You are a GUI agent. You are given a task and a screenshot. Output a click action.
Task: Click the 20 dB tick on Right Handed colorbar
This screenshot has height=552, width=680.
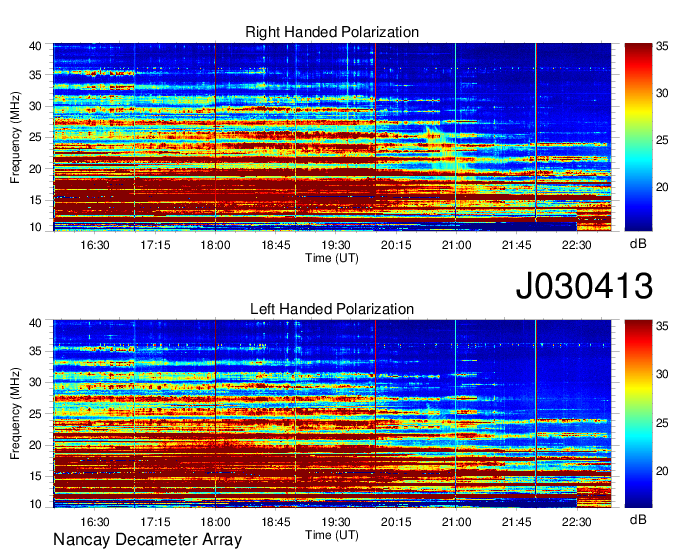coord(662,187)
